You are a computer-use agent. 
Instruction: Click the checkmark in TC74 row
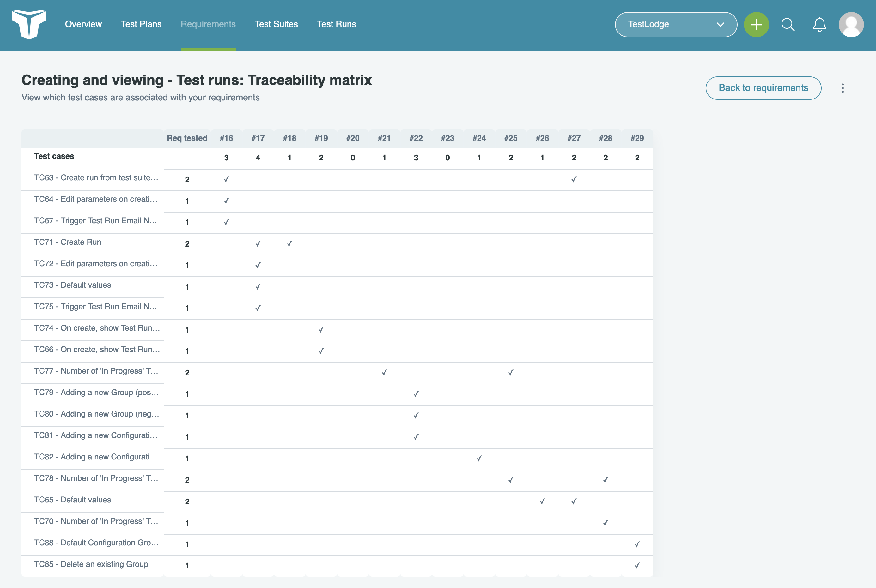pyautogui.click(x=321, y=330)
